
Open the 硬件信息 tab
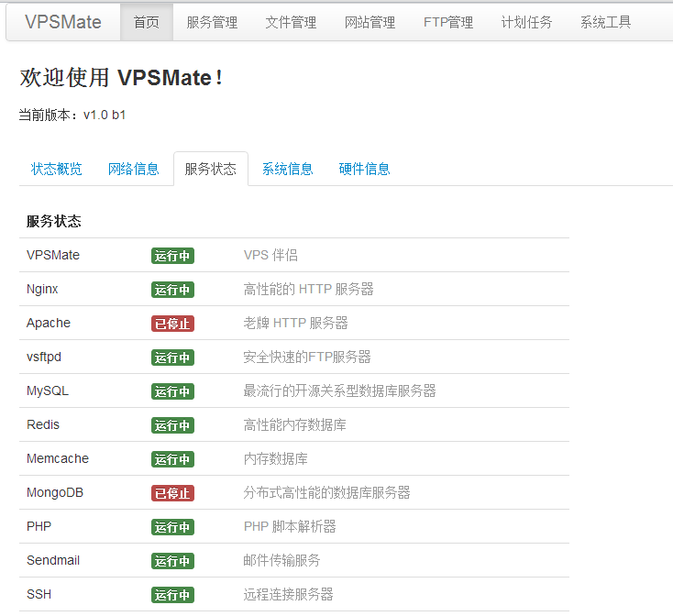tap(365, 169)
